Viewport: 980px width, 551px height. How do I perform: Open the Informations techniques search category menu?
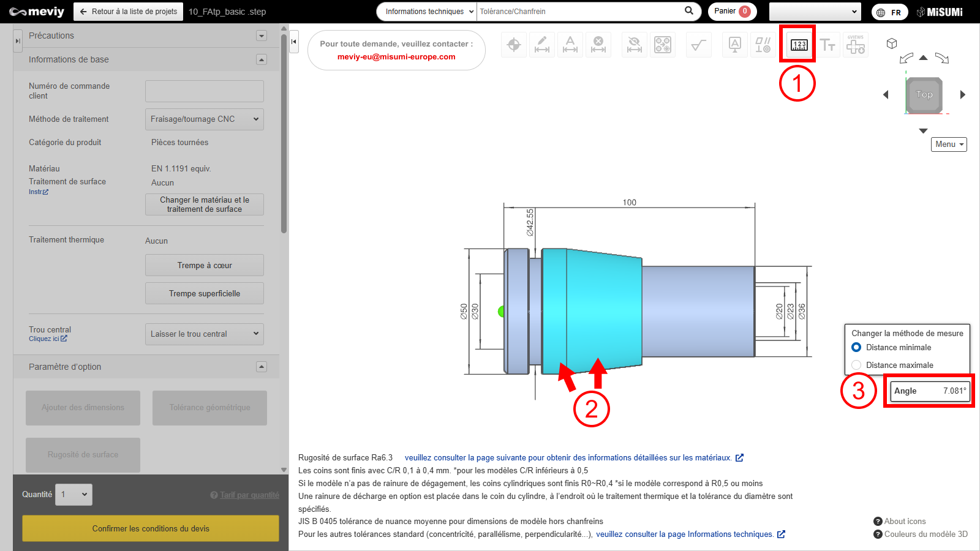(428, 12)
